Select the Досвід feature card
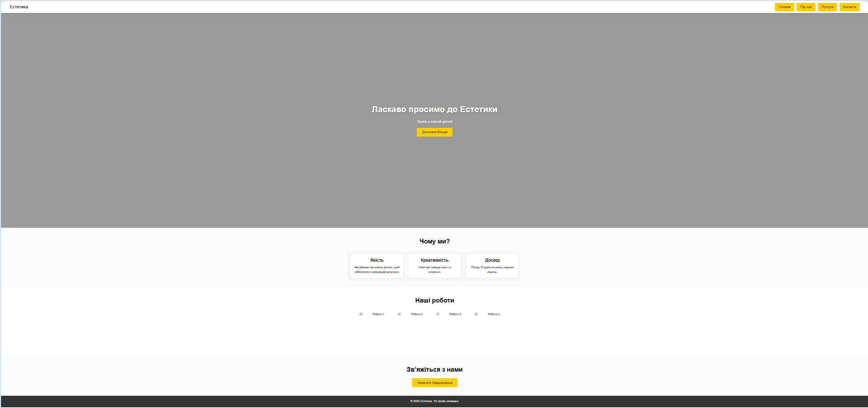 pos(492,266)
